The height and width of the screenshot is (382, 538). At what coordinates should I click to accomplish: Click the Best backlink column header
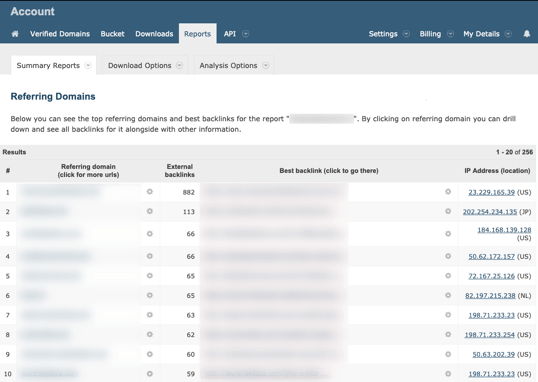click(x=329, y=171)
